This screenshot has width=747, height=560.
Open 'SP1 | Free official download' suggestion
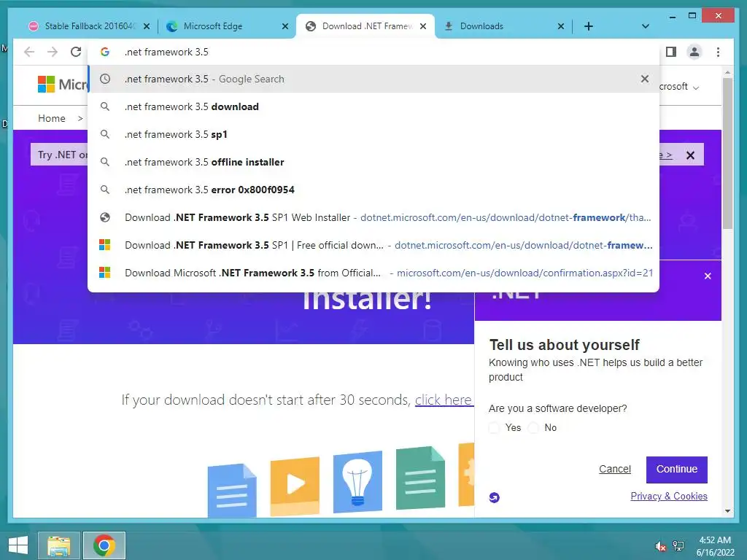(373, 245)
